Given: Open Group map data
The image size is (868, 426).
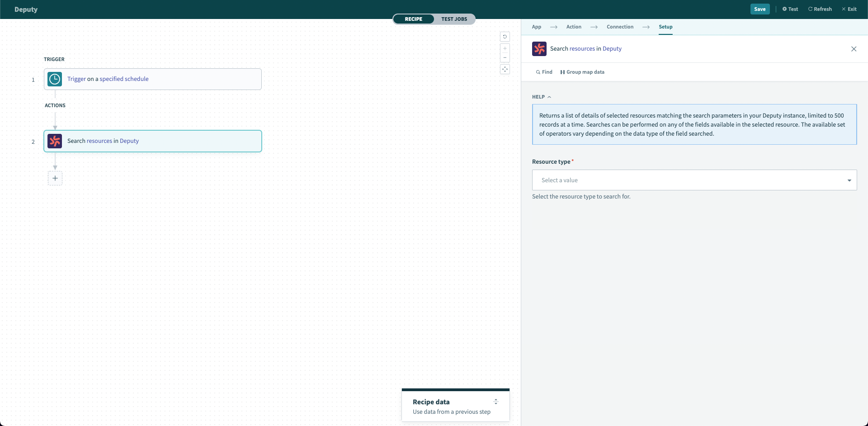Looking at the screenshot, I should click(x=582, y=72).
